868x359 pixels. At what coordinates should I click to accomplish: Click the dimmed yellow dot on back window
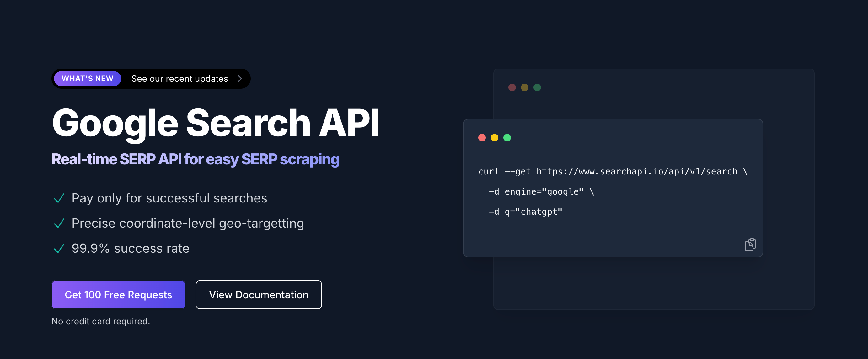524,87
